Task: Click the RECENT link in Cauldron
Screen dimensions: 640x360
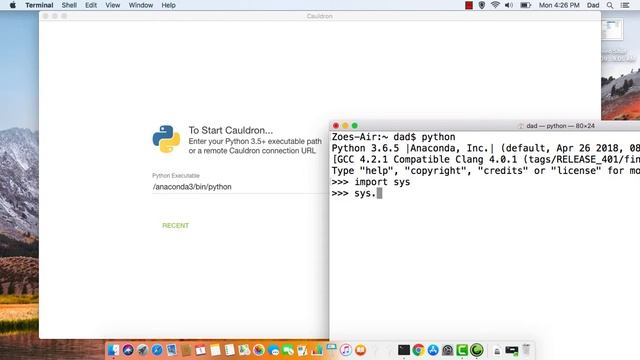Action: click(176, 225)
